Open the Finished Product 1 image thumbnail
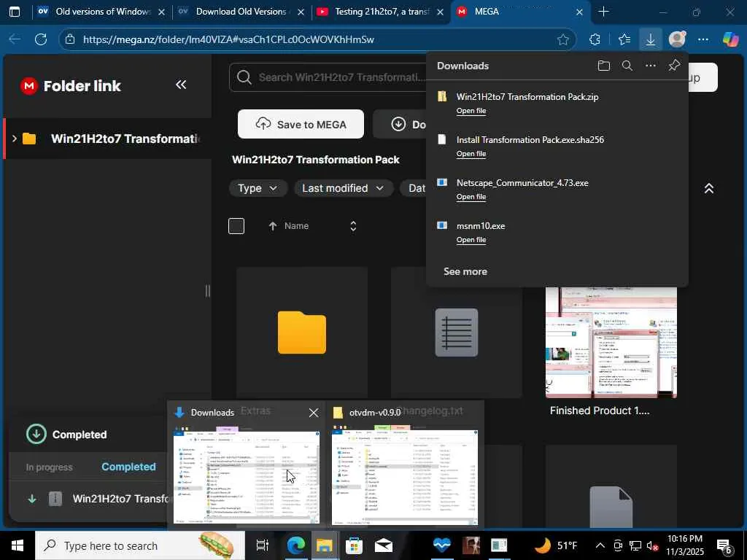 click(x=611, y=342)
